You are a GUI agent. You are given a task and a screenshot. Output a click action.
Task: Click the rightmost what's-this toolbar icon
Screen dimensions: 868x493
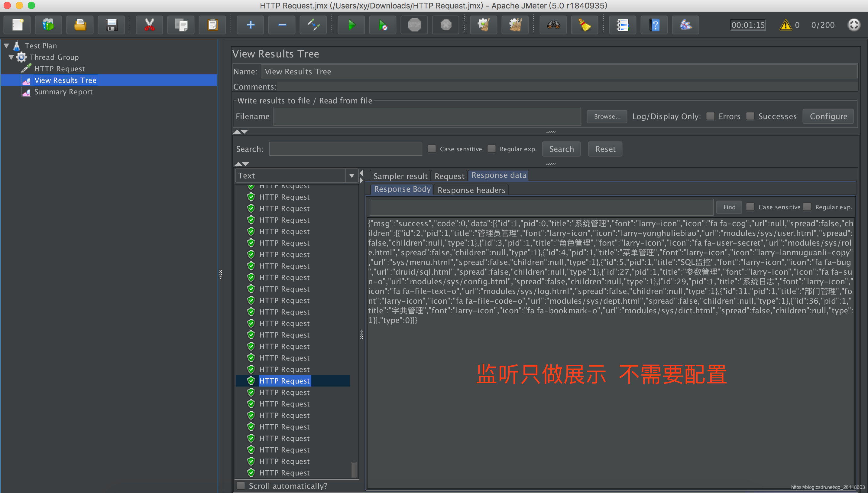click(x=686, y=25)
